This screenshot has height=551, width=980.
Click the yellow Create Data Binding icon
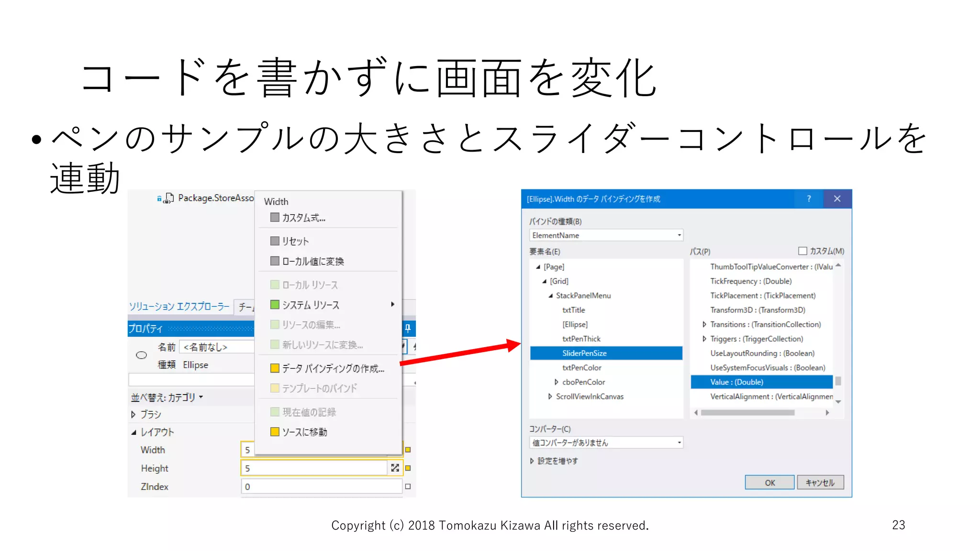(275, 368)
